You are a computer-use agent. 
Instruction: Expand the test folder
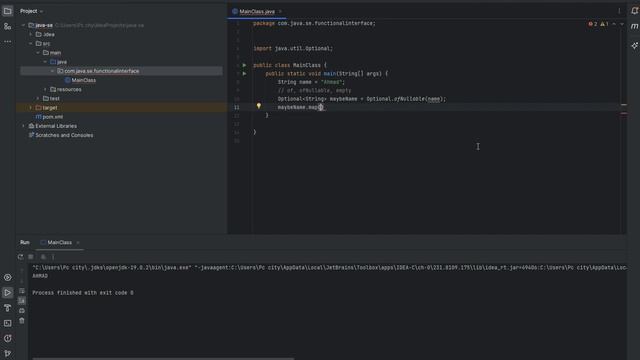[x=38, y=99]
